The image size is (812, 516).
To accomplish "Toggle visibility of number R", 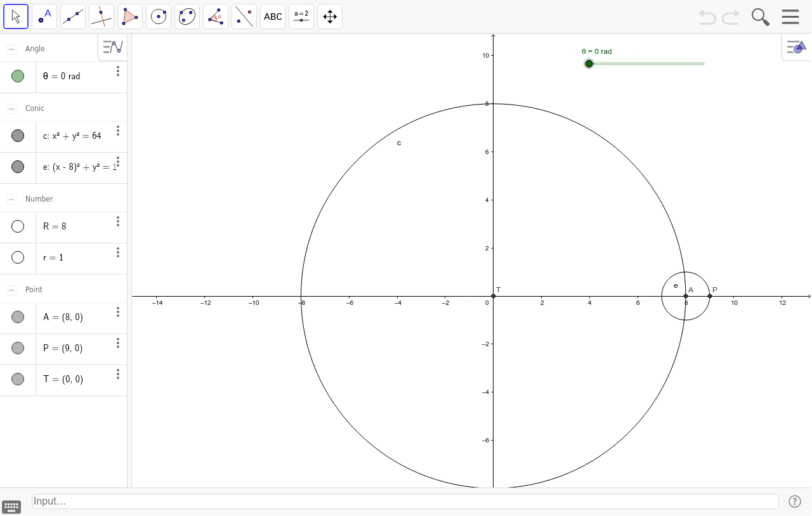I will pos(18,226).
